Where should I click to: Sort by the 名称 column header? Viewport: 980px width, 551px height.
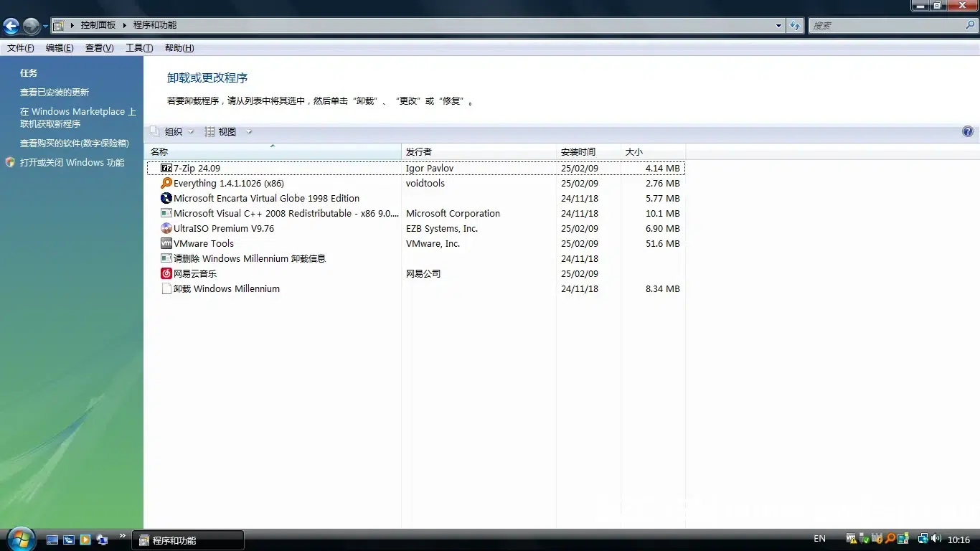pyautogui.click(x=273, y=151)
